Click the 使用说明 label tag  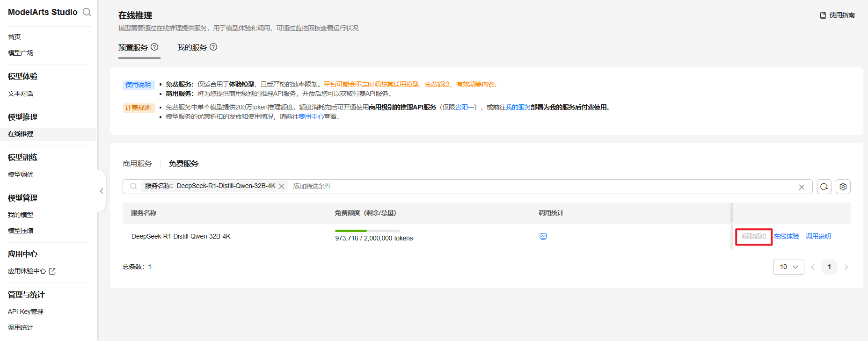138,85
